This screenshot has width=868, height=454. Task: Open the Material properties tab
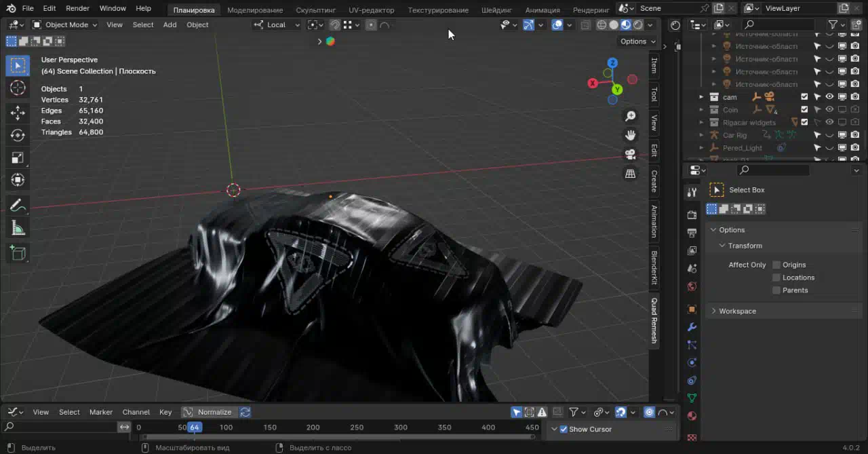click(x=692, y=416)
